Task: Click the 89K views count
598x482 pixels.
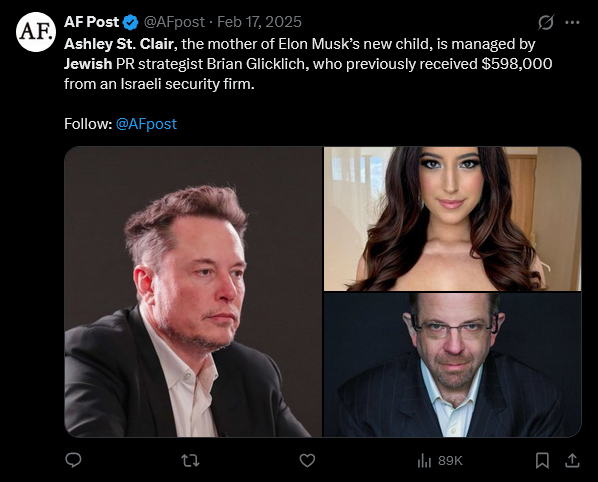Action: (x=450, y=461)
